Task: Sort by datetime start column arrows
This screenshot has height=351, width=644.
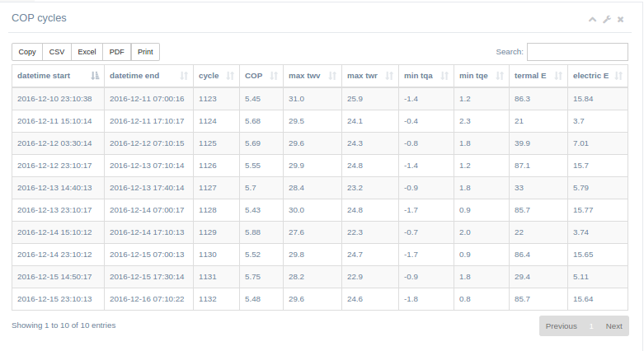Action: [95, 76]
